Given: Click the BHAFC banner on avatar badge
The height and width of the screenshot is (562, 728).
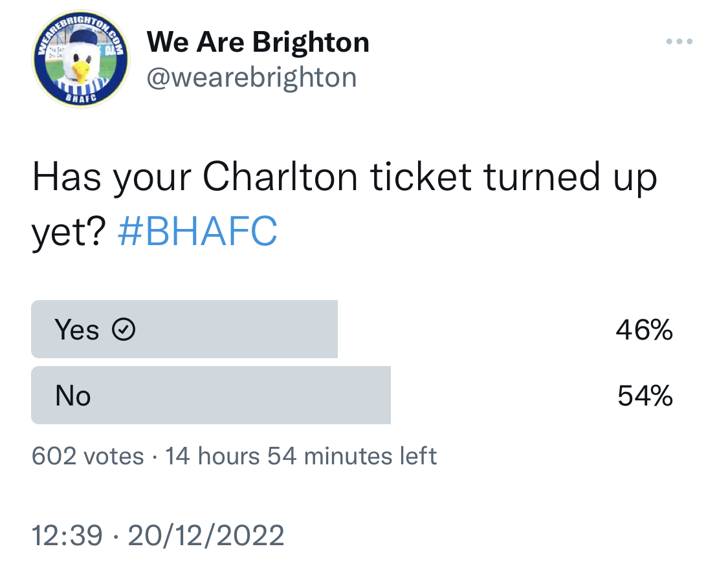Looking at the screenshot, I should click(x=81, y=98).
